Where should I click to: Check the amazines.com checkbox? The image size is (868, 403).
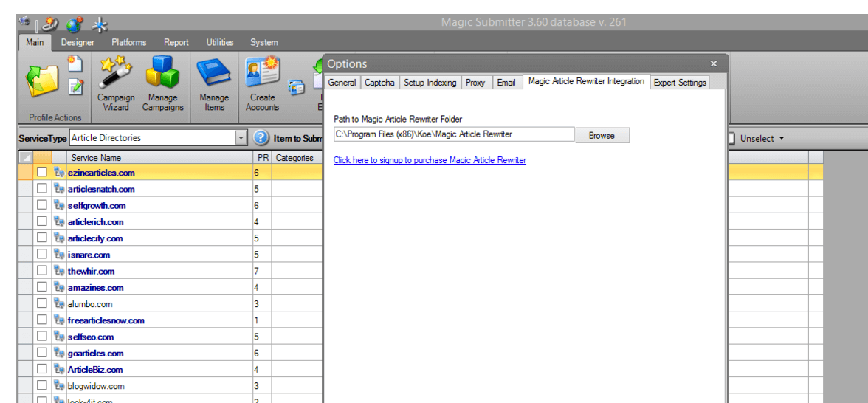(x=42, y=288)
